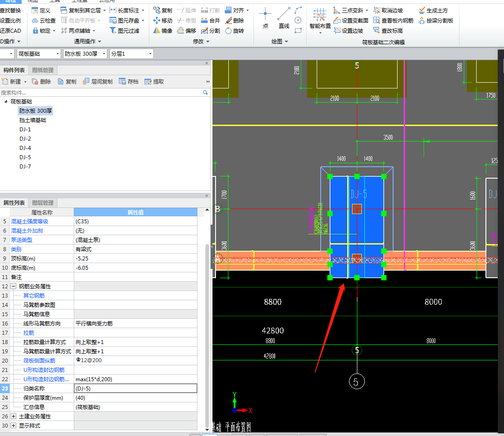Click the property list vertical scrollbar
504x436 pixels.
207,336
